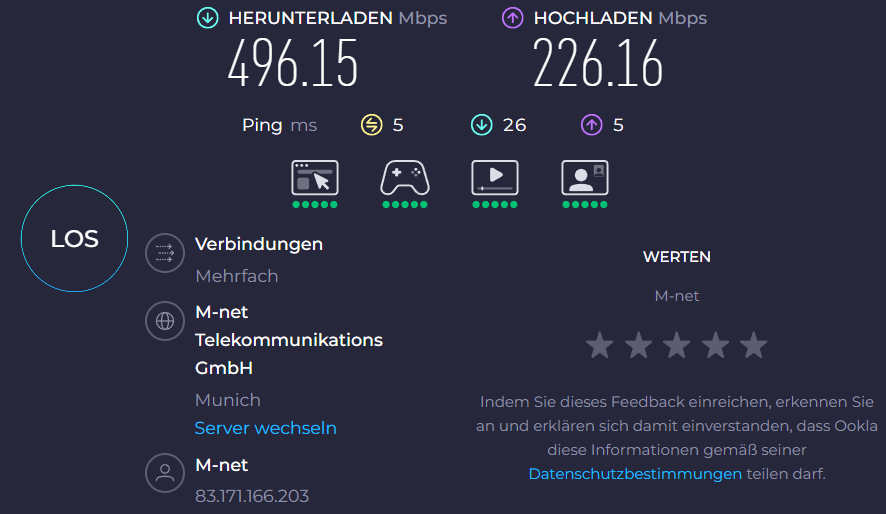The width and height of the screenshot is (886, 514).
Task: Click the upload arrow icon beside HOCHLADEN
Action: (x=513, y=18)
